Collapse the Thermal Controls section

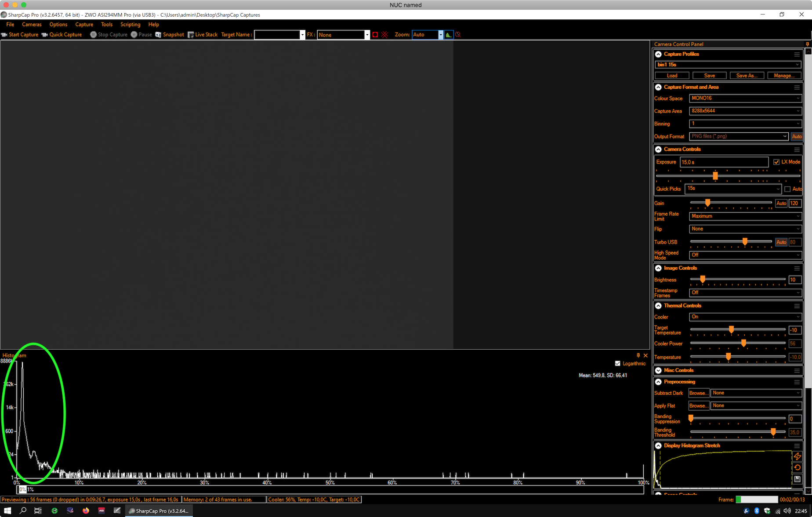tap(658, 306)
